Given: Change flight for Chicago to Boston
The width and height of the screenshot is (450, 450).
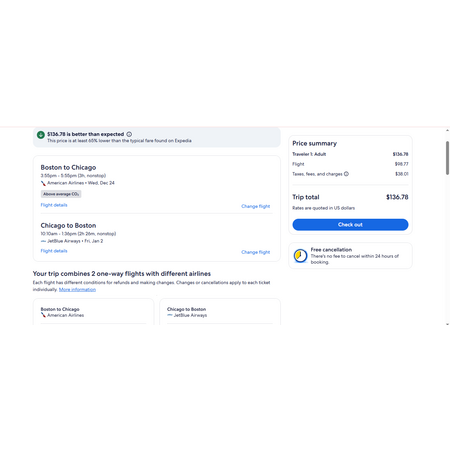Looking at the screenshot, I should pyautogui.click(x=256, y=252).
